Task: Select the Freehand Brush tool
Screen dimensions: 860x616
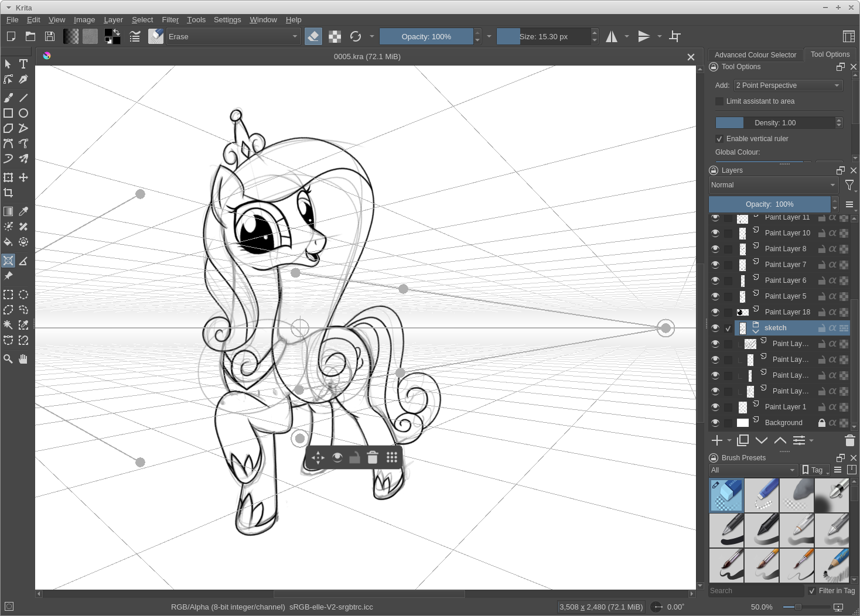Action: [8, 98]
